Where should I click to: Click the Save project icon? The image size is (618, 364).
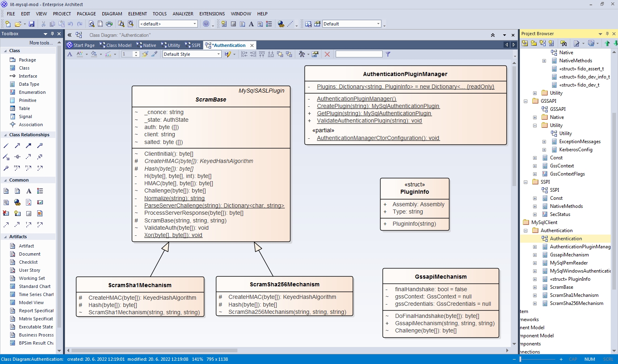coord(32,24)
